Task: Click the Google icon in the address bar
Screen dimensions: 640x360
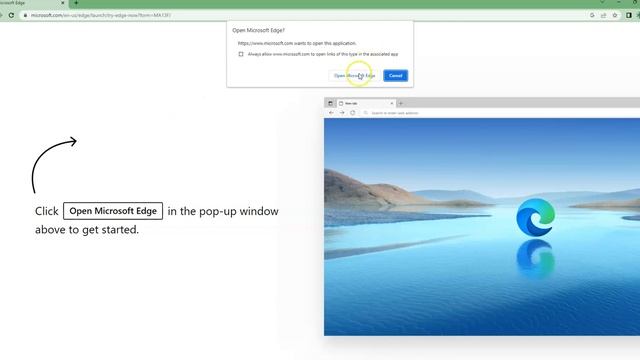Action: click(x=592, y=16)
